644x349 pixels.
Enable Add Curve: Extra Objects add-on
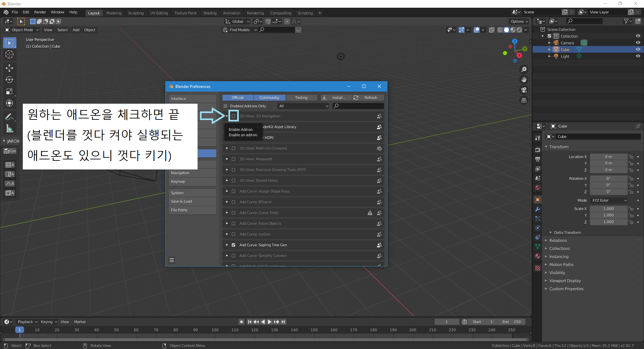click(233, 223)
